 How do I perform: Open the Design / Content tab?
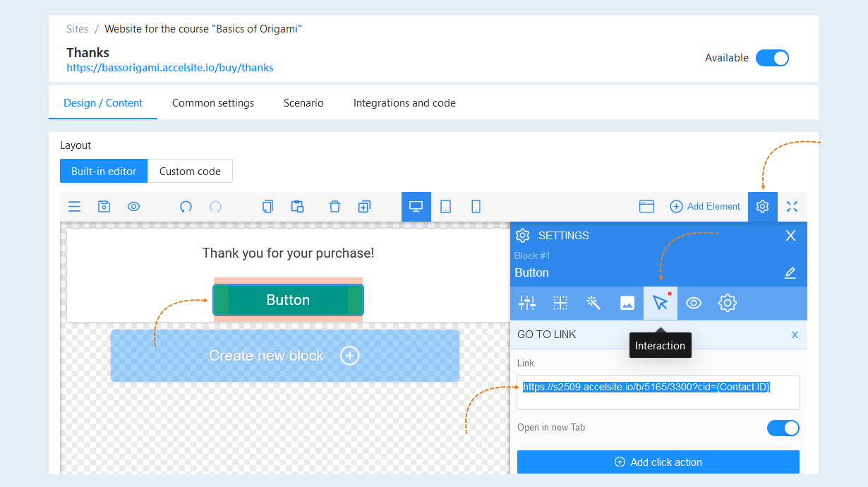103,103
